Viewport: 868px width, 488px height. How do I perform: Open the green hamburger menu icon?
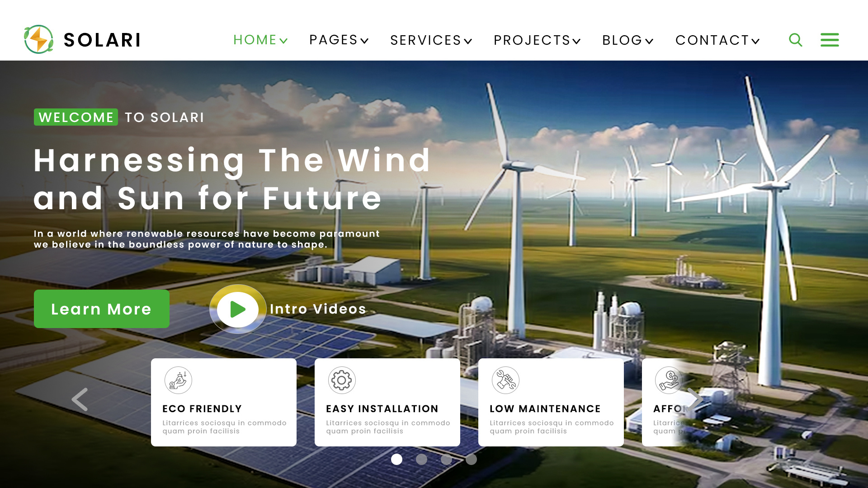click(x=830, y=40)
